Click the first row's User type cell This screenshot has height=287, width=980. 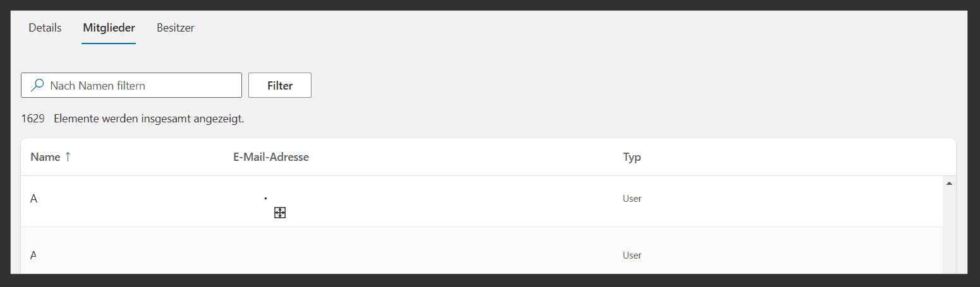(x=632, y=199)
